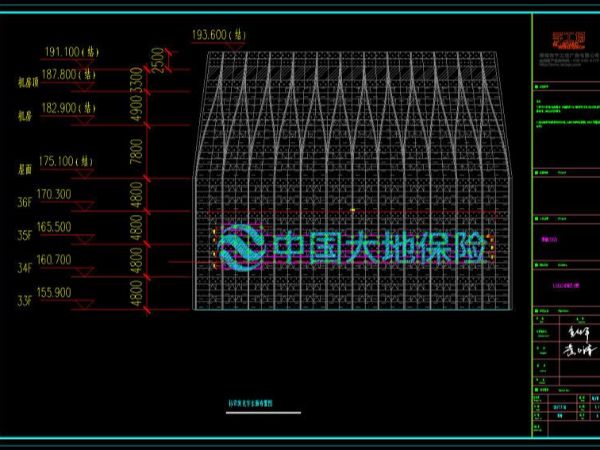Viewport: 600px width, 450px height.
Task: Select the elevation triangle under 170.300
Action: coord(85,207)
